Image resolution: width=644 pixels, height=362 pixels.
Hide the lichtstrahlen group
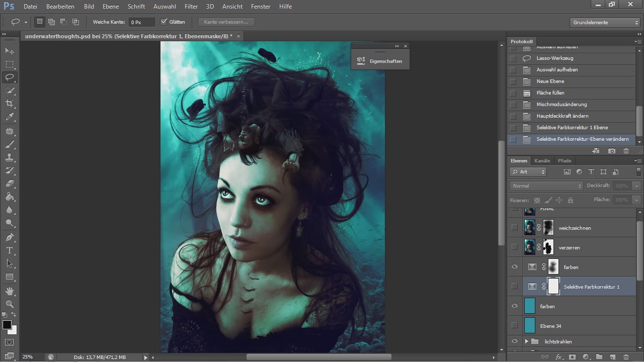(514, 341)
